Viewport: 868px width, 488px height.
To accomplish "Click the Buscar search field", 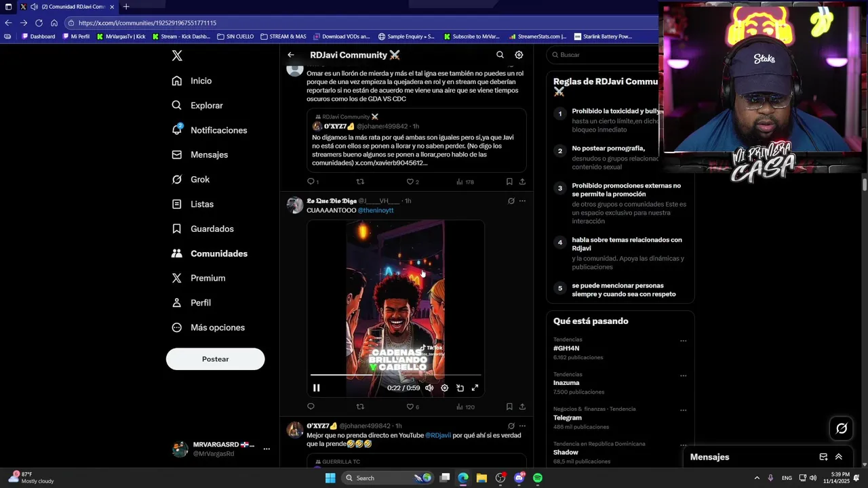I will coord(604,55).
